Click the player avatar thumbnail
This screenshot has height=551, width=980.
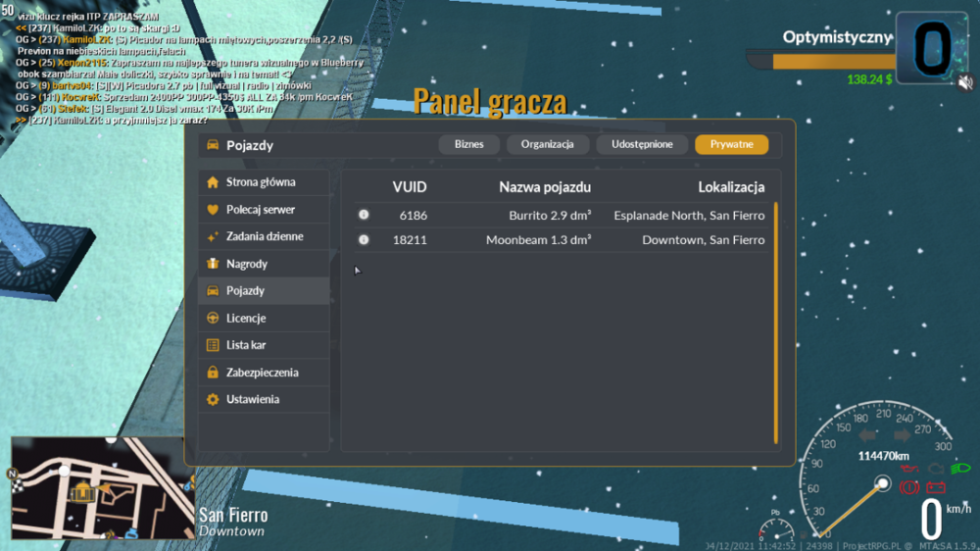932,47
